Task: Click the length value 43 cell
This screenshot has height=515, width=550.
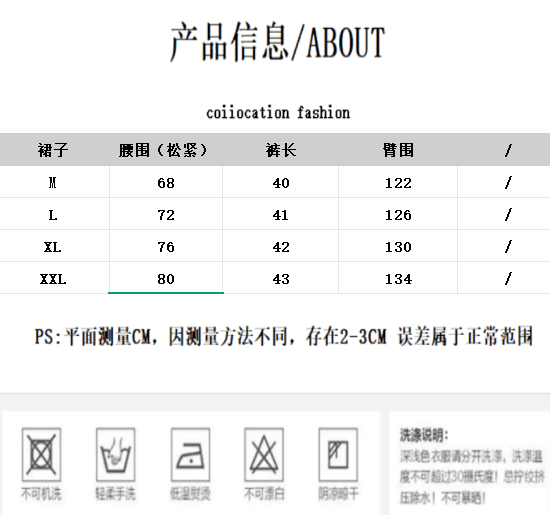Action: click(281, 279)
